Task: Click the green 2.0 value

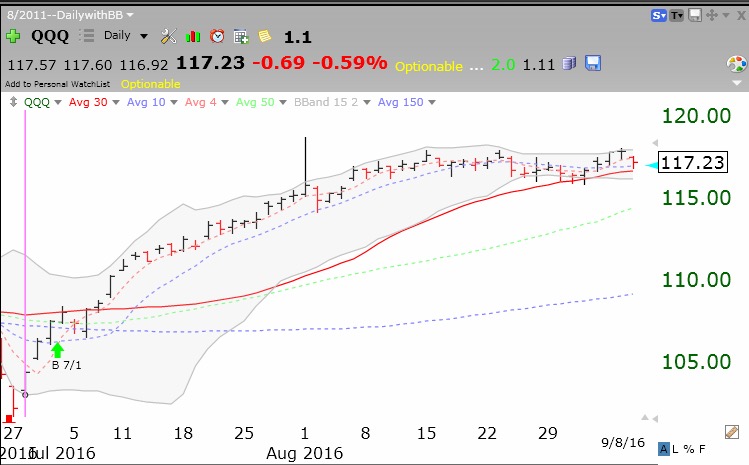Action: pyautogui.click(x=503, y=65)
